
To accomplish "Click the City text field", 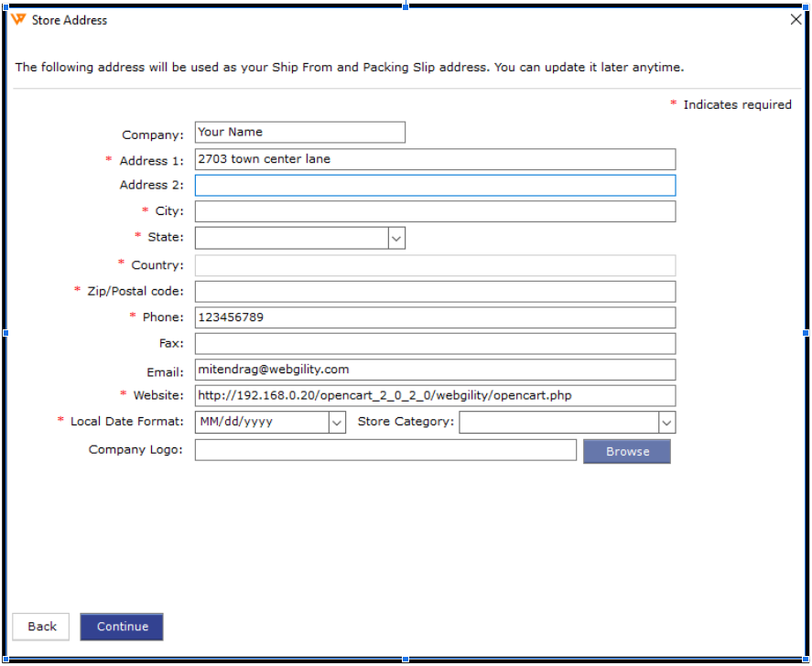I will point(435,211).
